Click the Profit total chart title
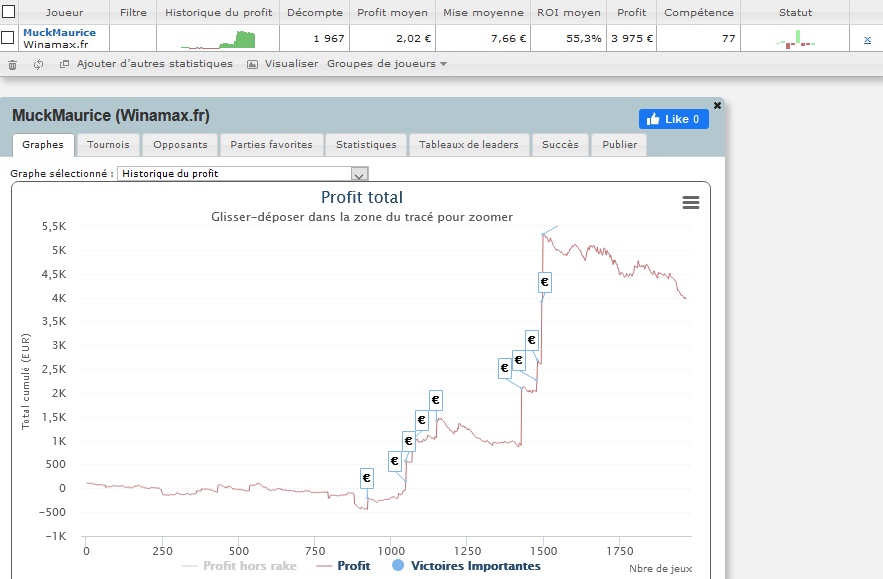883x579 pixels. [362, 198]
